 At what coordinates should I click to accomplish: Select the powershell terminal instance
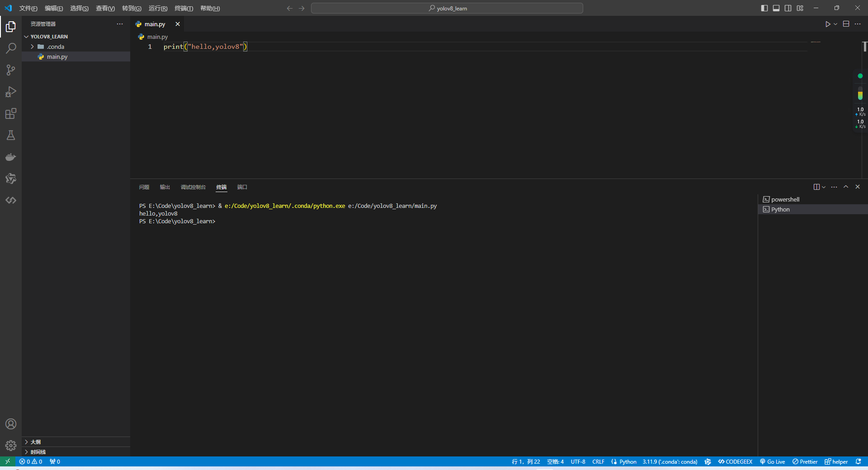(x=813, y=199)
